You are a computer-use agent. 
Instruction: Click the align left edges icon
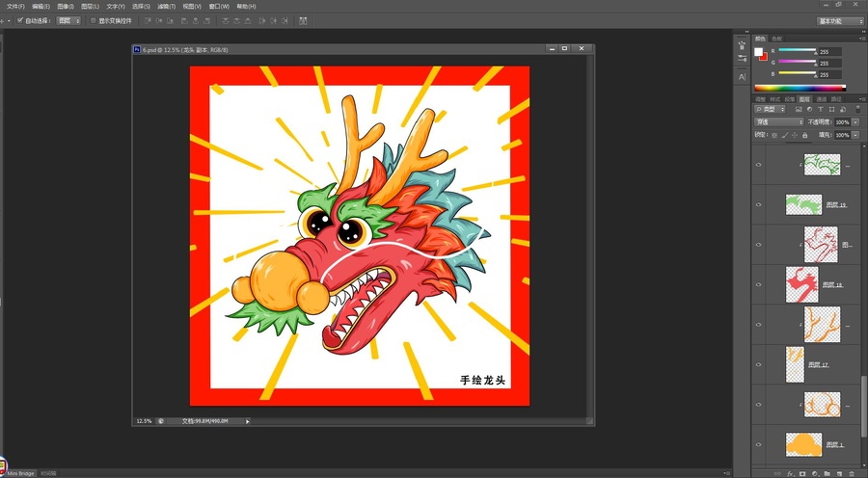[x=184, y=21]
